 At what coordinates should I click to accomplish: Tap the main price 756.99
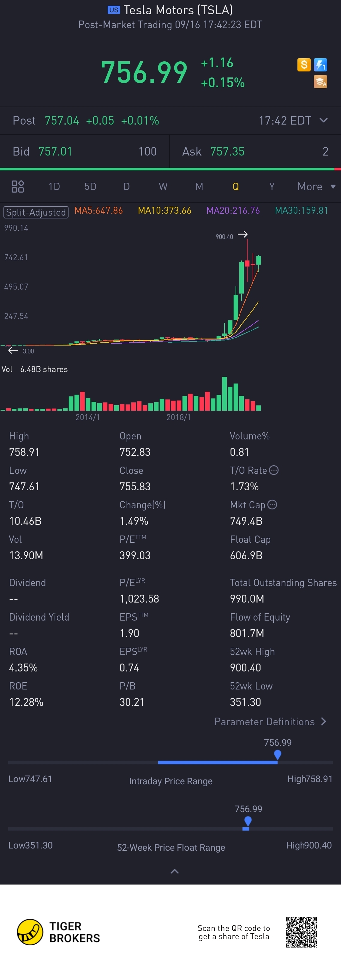click(x=144, y=72)
